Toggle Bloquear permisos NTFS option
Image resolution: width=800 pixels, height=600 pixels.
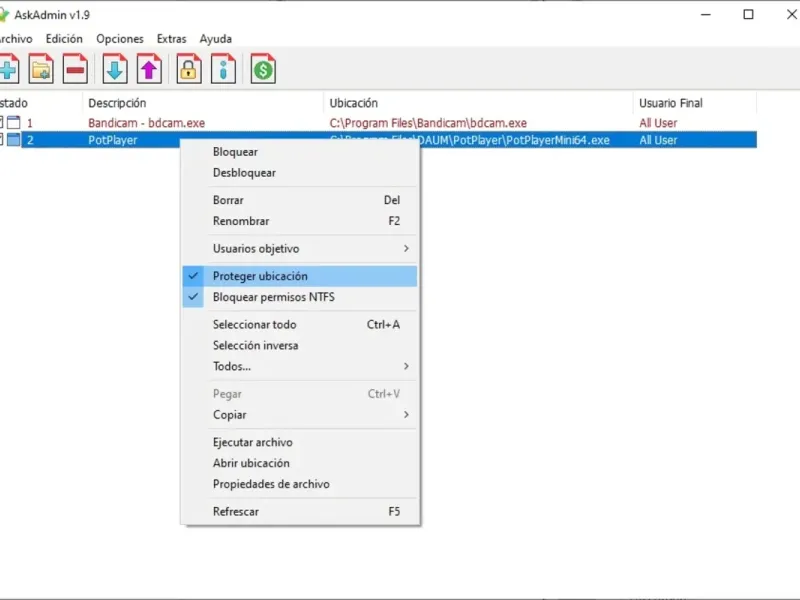300,297
